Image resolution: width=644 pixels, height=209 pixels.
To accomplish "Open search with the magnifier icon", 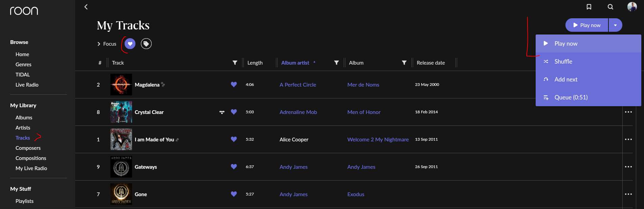I will pyautogui.click(x=610, y=7).
